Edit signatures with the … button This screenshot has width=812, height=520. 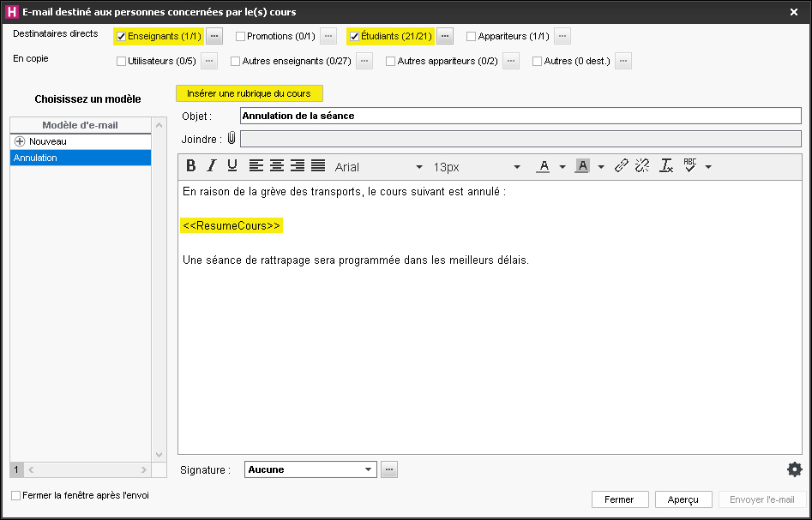point(389,469)
